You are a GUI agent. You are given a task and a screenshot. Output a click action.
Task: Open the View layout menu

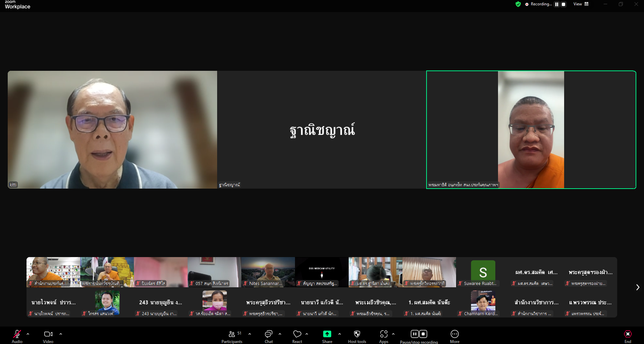[x=581, y=4]
